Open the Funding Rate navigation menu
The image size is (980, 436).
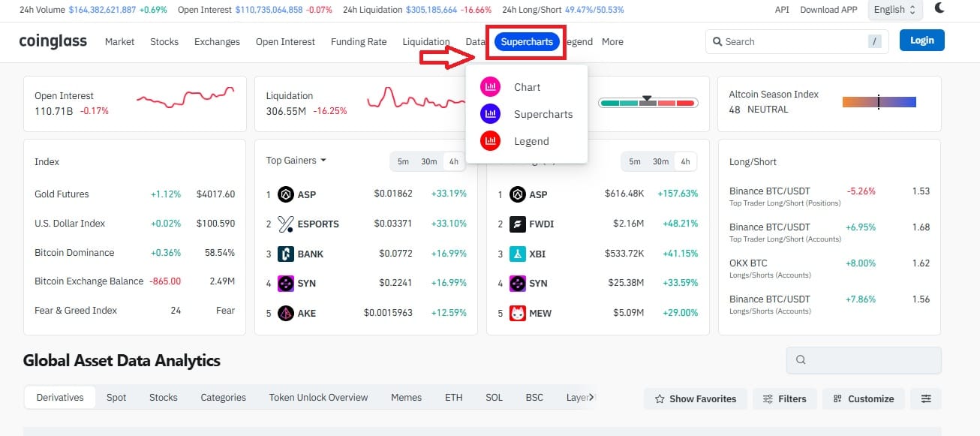[x=359, y=42]
